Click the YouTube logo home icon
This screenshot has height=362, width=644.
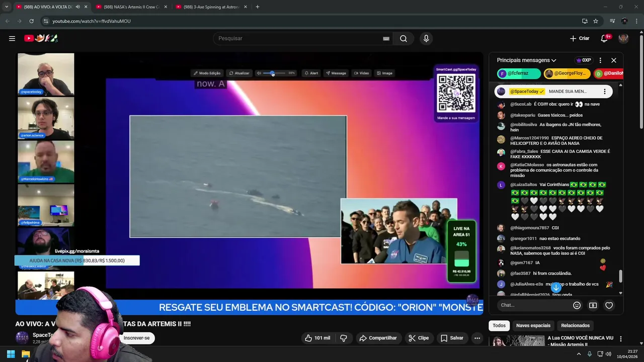(x=41, y=38)
